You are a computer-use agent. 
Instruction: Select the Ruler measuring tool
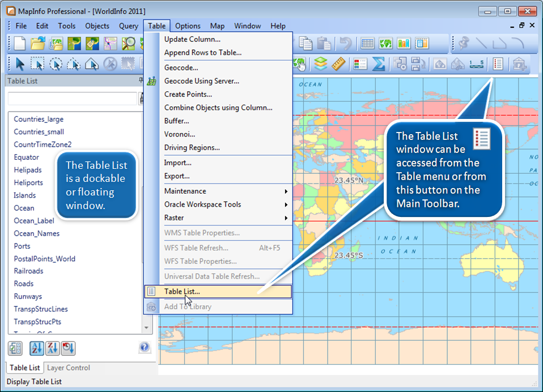339,63
